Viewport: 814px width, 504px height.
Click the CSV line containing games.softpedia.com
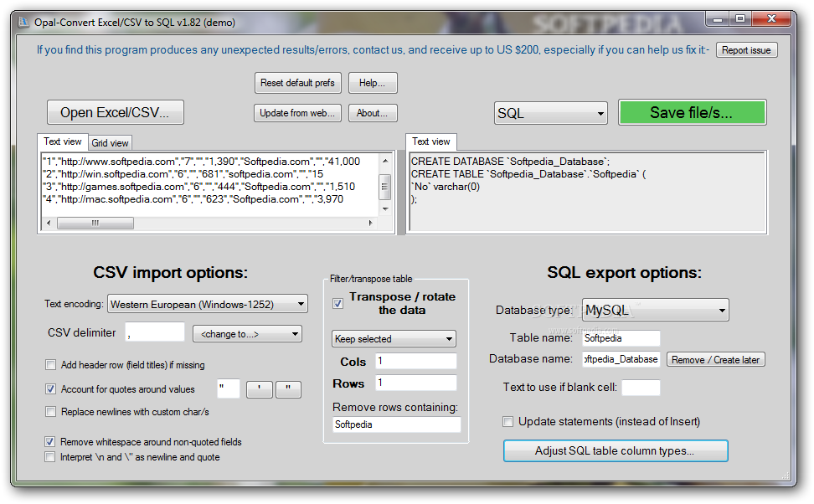pos(198,187)
